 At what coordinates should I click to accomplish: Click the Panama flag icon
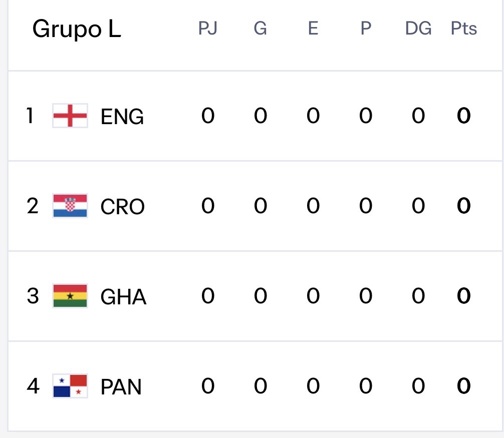pyautogui.click(x=70, y=386)
